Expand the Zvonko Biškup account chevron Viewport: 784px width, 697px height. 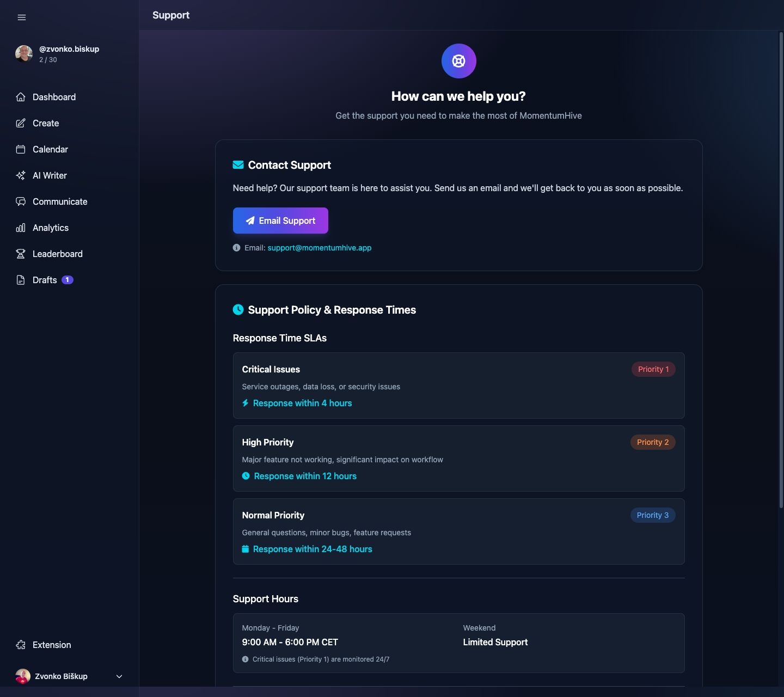pyautogui.click(x=119, y=676)
